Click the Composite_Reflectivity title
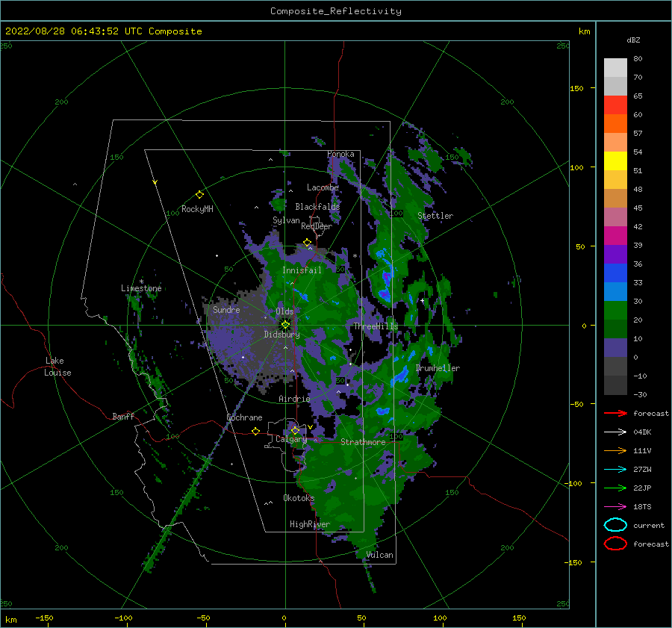Image resolution: width=672 pixels, height=628 pixels. pos(336,11)
